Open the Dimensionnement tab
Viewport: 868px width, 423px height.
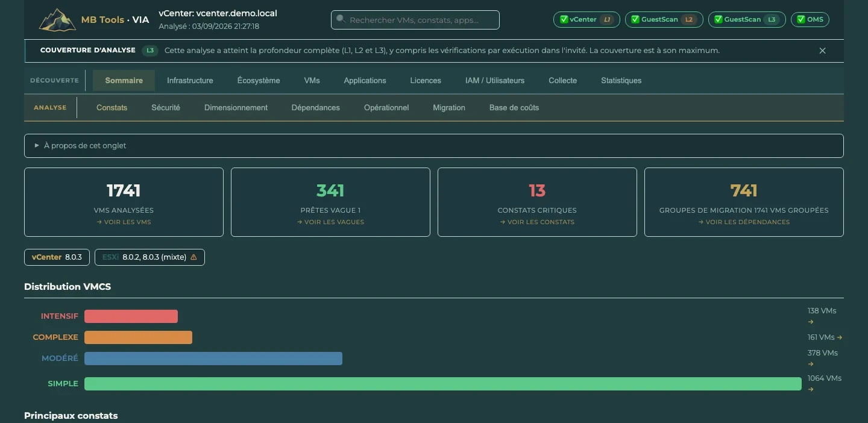pyautogui.click(x=236, y=107)
